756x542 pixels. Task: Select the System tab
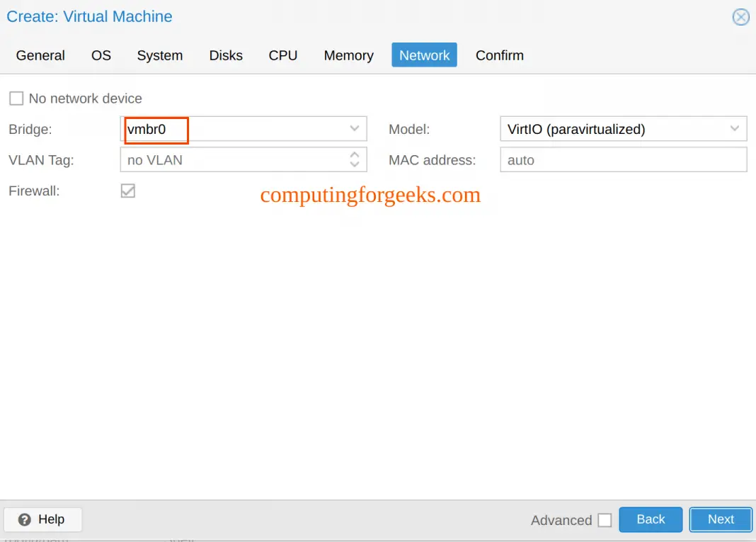159,55
